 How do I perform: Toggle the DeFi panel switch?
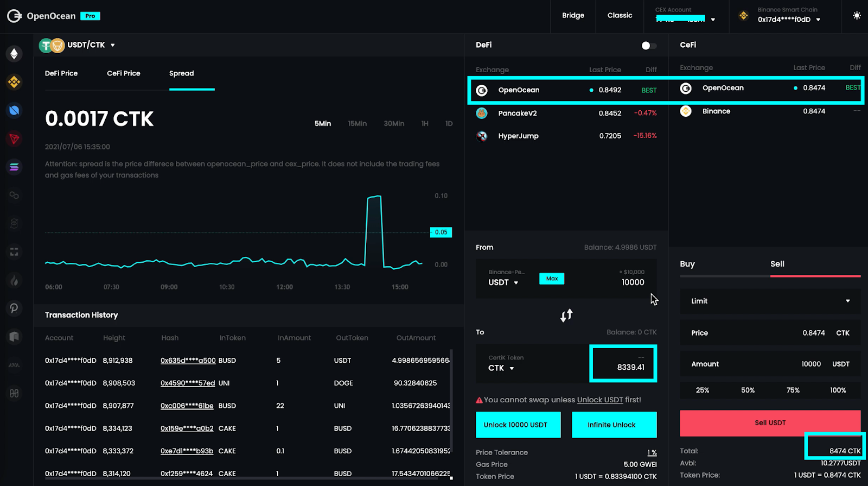649,46
